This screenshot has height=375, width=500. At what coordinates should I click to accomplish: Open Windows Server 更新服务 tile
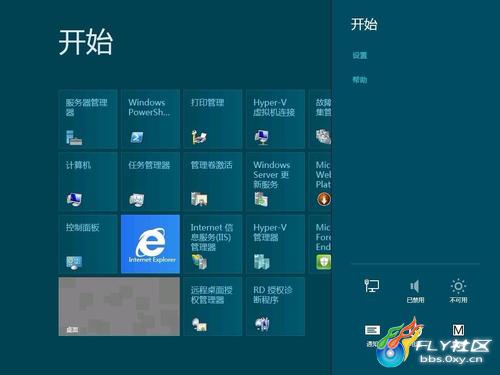[x=275, y=181]
